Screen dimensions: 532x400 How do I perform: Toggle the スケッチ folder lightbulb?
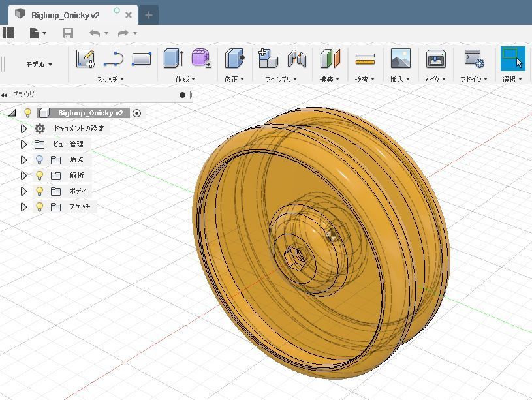[x=39, y=207]
